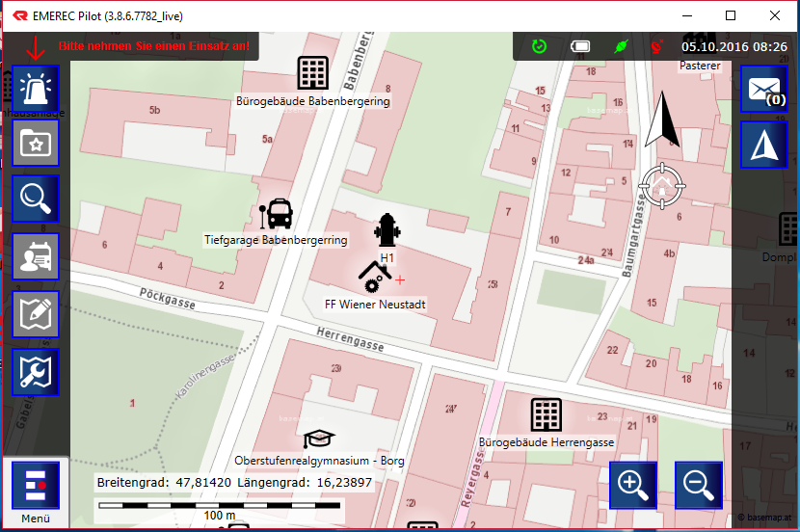This screenshot has width=800, height=532.
Task: Open the messages envelope inbox
Action: click(764, 90)
